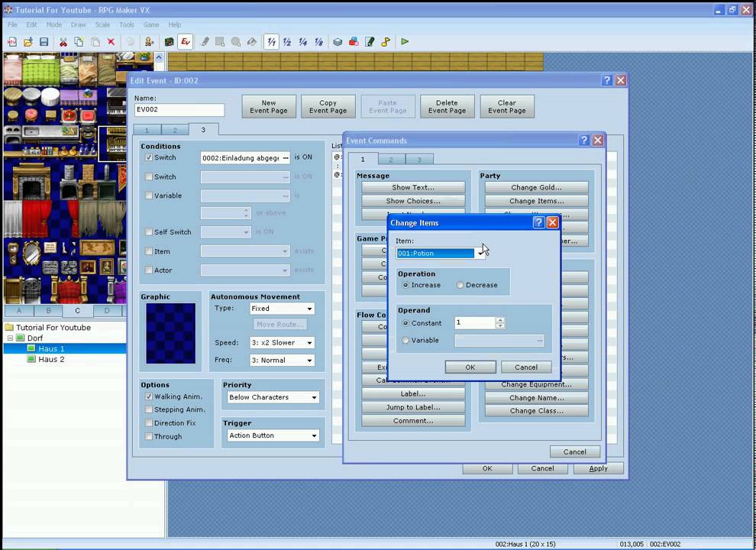Open the Game menu
Image resolution: width=756 pixels, height=550 pixels.
(151, 24)
